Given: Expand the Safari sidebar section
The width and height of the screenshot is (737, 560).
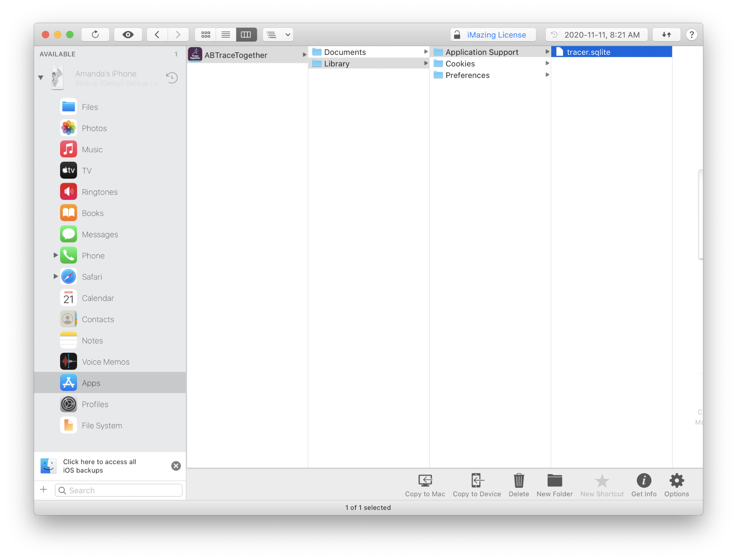Looking at the screenshot, I should [55, 276].
